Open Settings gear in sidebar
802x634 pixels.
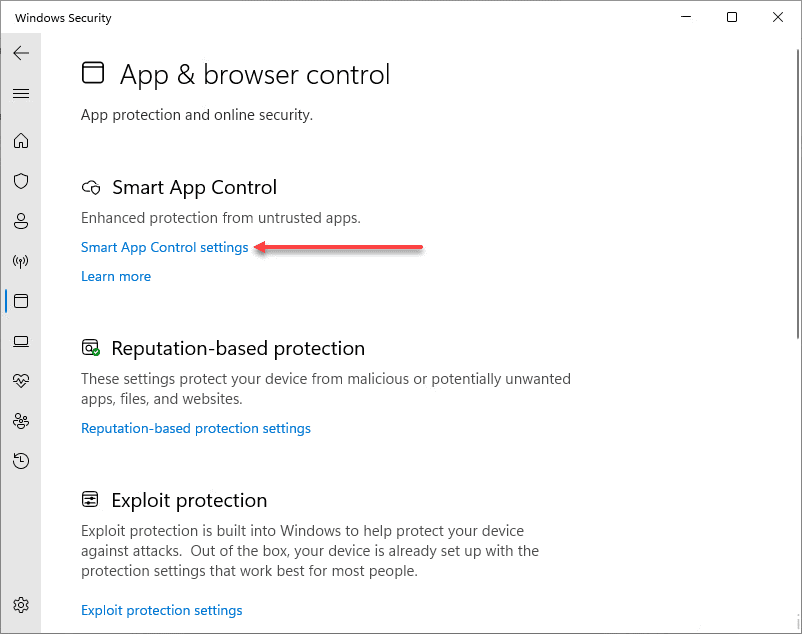pyautogui.click(x=21, y=605)
